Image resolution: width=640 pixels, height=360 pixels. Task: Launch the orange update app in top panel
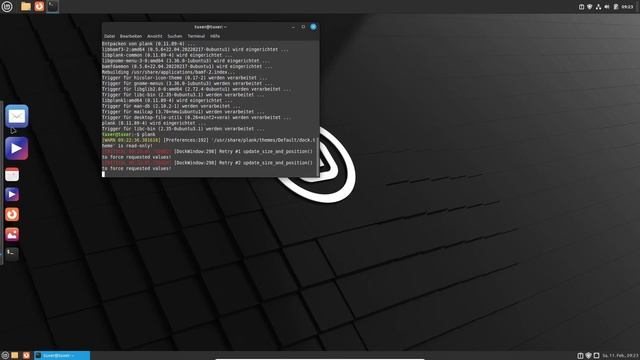(39, 6)
